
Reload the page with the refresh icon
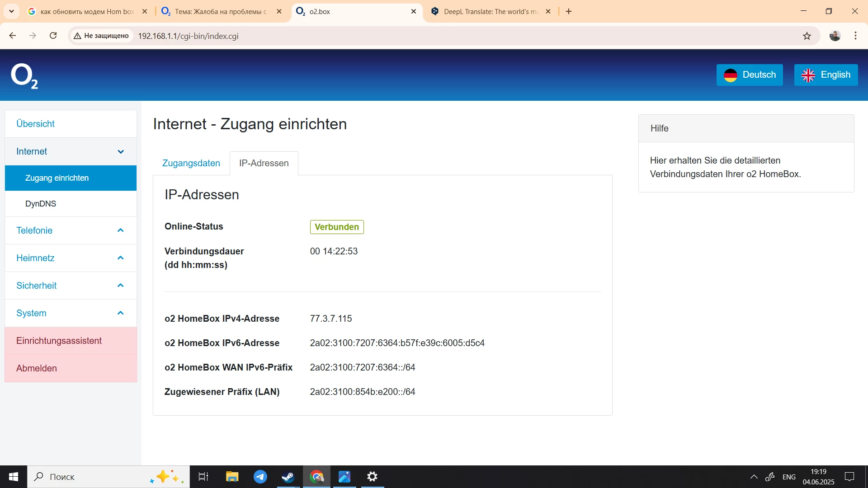tap(53, 36)
